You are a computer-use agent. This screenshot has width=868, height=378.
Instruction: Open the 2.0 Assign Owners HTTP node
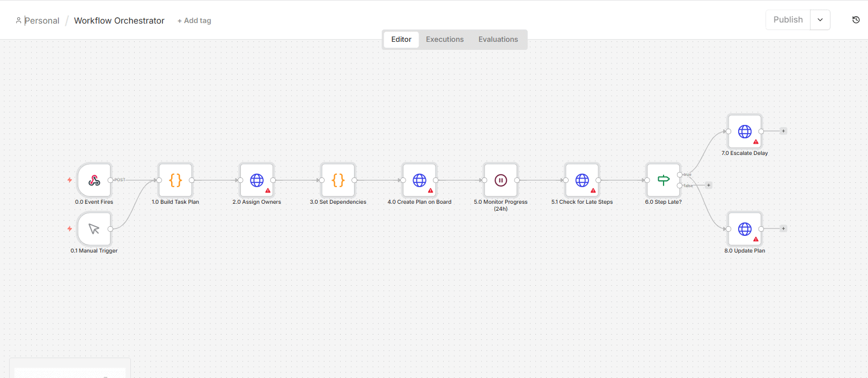click(x=257, y=180)
